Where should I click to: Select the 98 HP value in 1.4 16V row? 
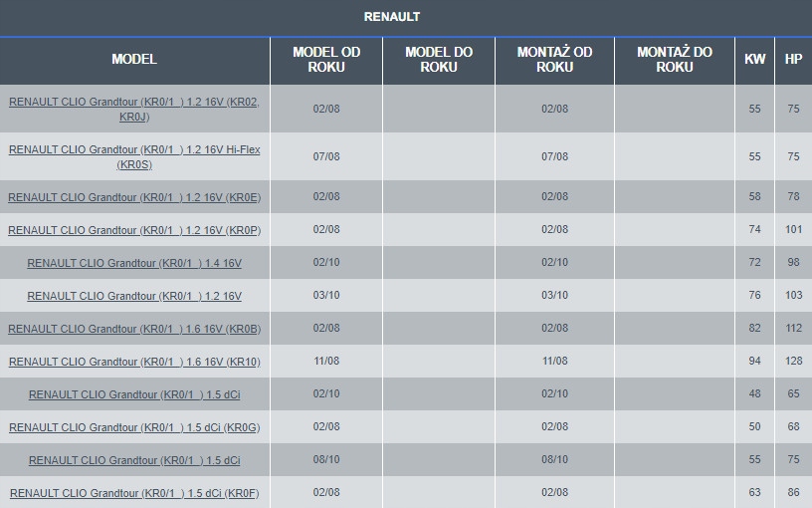[793, 262]
